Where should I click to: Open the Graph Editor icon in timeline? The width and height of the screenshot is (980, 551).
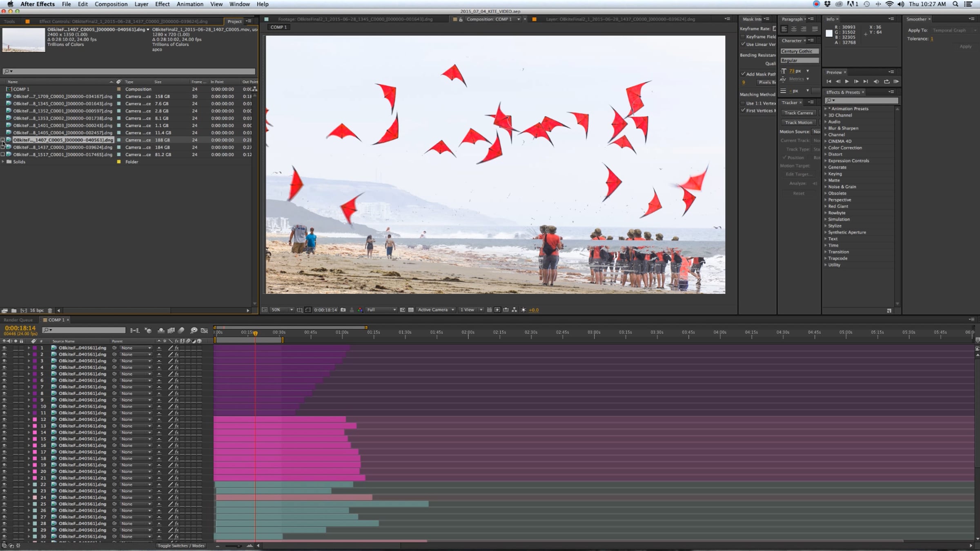(204, 330)
